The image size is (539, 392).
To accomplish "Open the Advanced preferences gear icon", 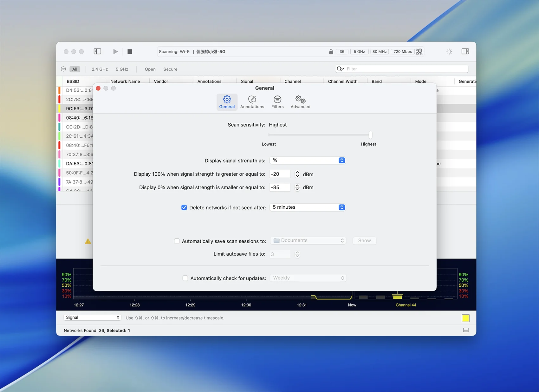I will (300, 100).
